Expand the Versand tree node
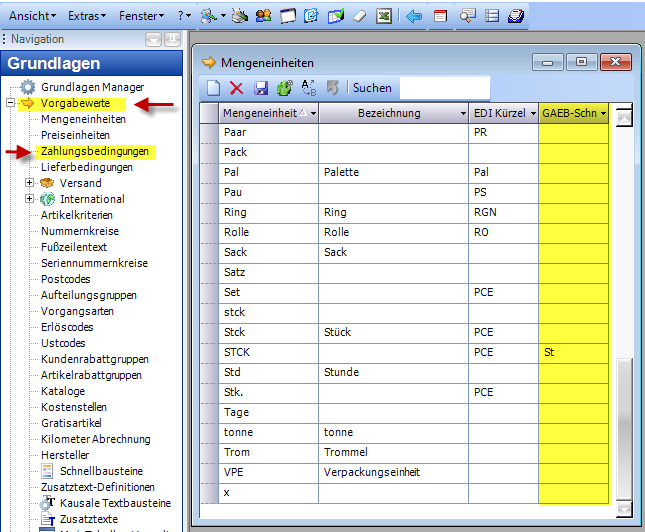Image resolution: width=645 pixels, height=532 pixels. click(x=30, y=183)
